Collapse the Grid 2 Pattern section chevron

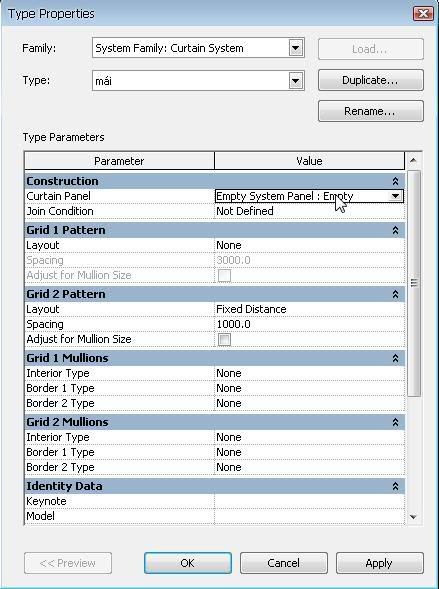coord(395,294)
